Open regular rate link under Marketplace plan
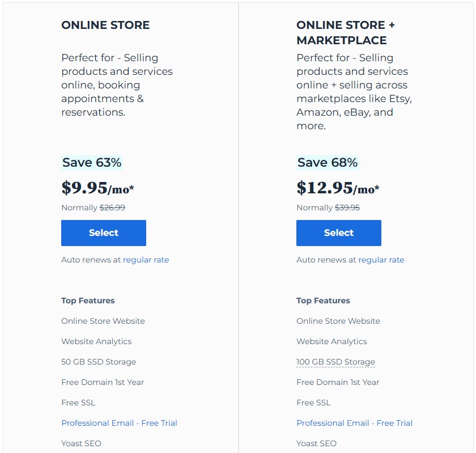 [381, 260]
